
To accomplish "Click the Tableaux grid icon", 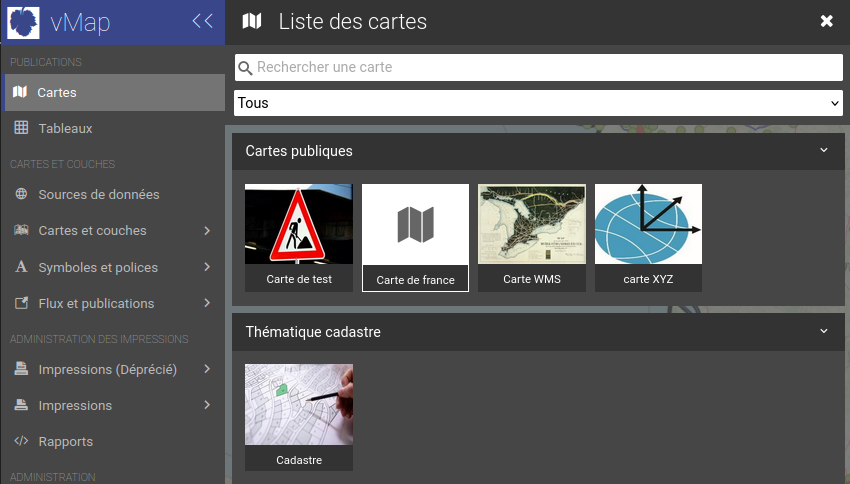I will point(21,128).
